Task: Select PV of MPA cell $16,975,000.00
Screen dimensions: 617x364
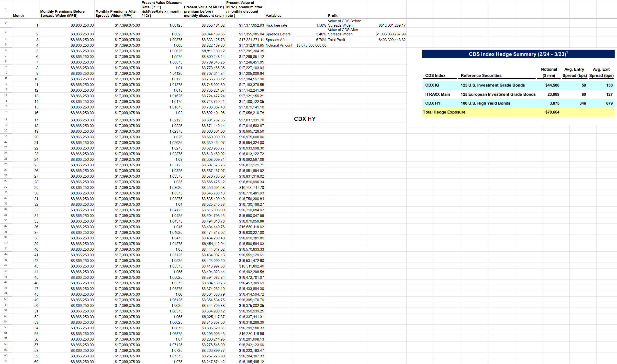Action: [x=245, y=137]
